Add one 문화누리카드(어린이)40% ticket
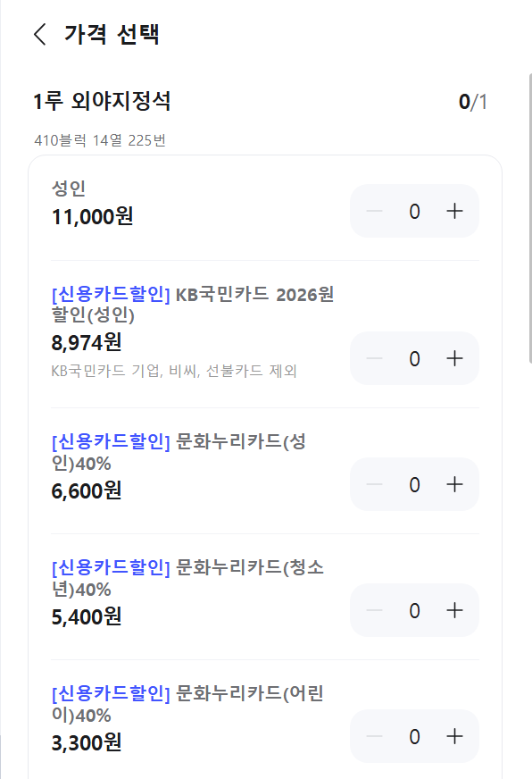The height and width of the screenshot is (779, 532). point(454,736)
